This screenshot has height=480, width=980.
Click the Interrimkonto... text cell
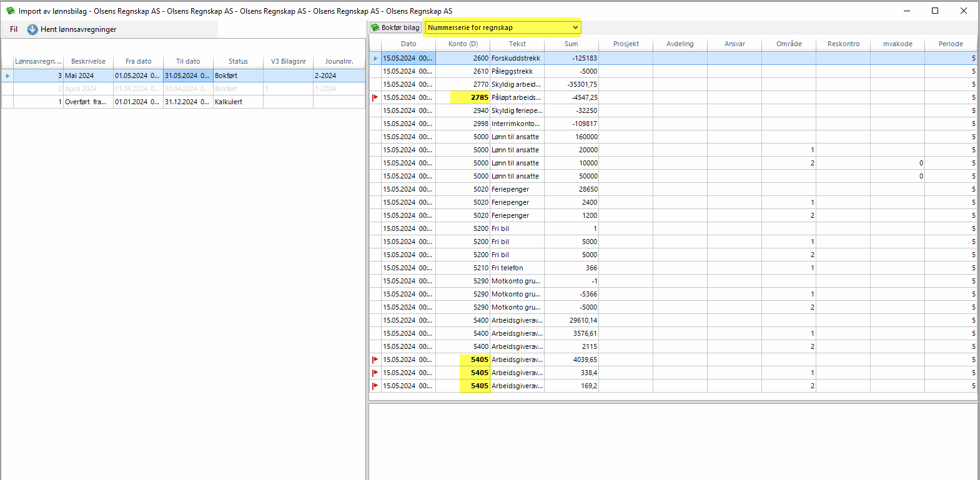[x=517, y=124]
